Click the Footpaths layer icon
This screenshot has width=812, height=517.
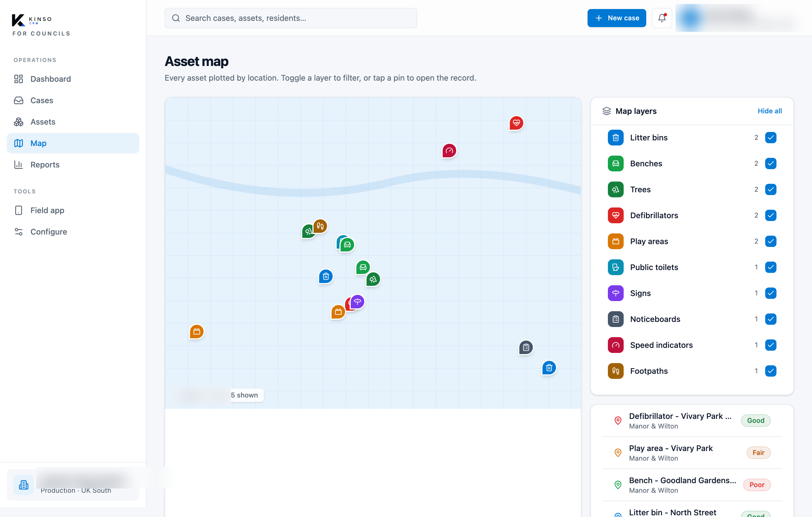pos(615,371)
